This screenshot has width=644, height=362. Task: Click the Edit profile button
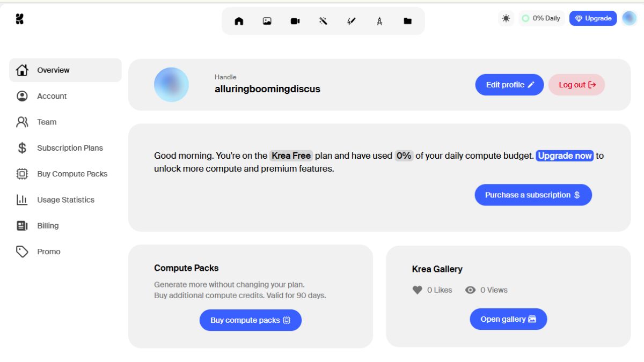point(509,85)
